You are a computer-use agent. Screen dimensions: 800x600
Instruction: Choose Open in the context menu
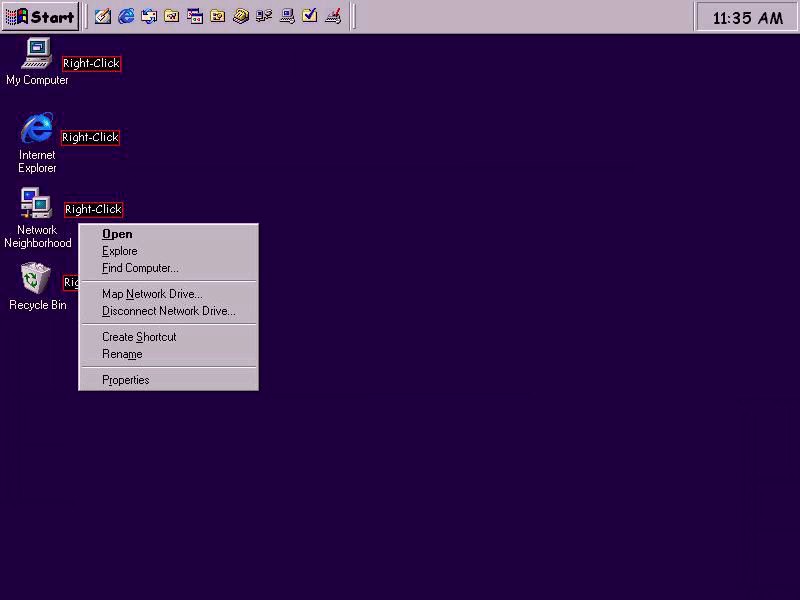tap(168, 234)
